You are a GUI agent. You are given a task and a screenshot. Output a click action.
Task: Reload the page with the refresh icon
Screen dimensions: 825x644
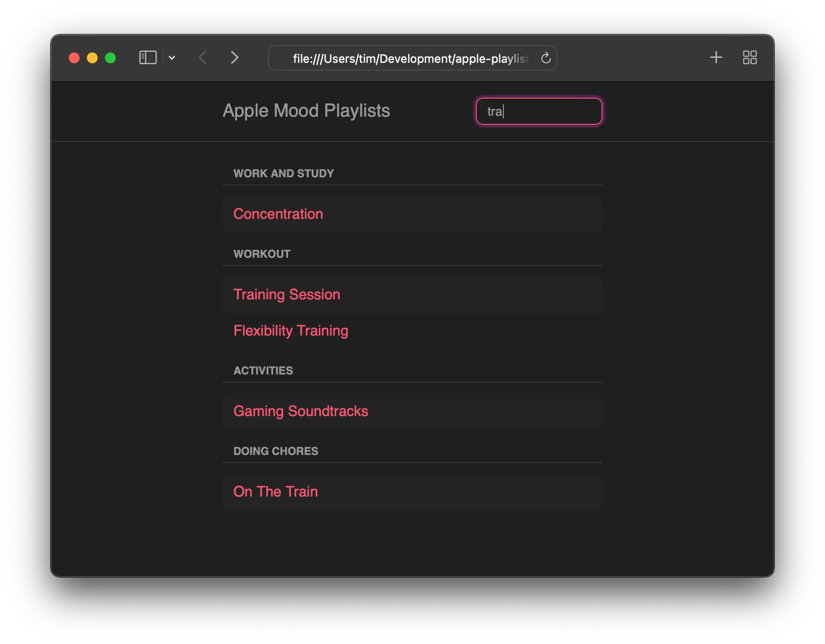click(x=546, y=58)
